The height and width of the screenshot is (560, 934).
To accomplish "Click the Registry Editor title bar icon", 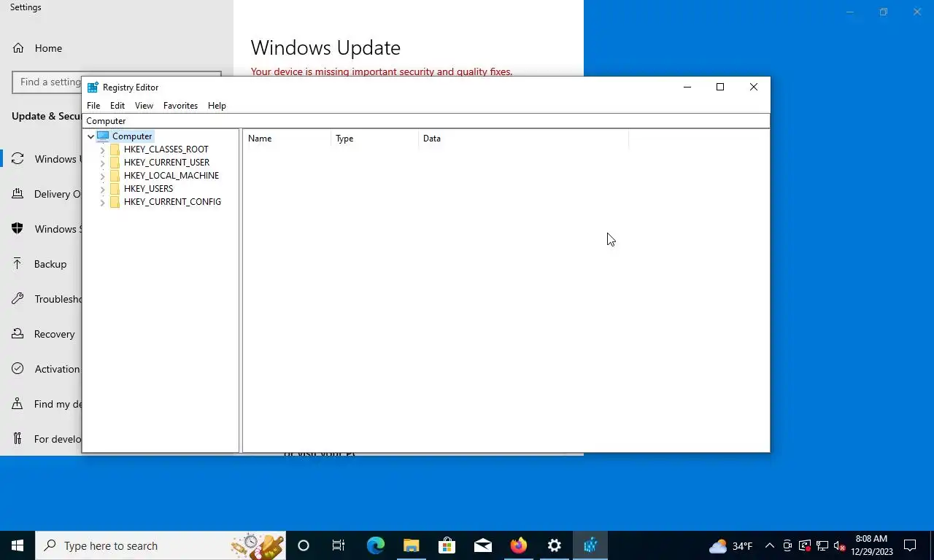I will pyautogui.click(x=93, y=87).
